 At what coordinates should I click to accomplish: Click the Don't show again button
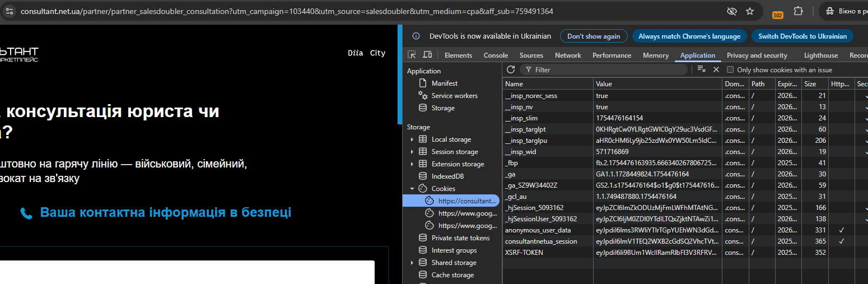pyautogui.click(x=594, y=36)
